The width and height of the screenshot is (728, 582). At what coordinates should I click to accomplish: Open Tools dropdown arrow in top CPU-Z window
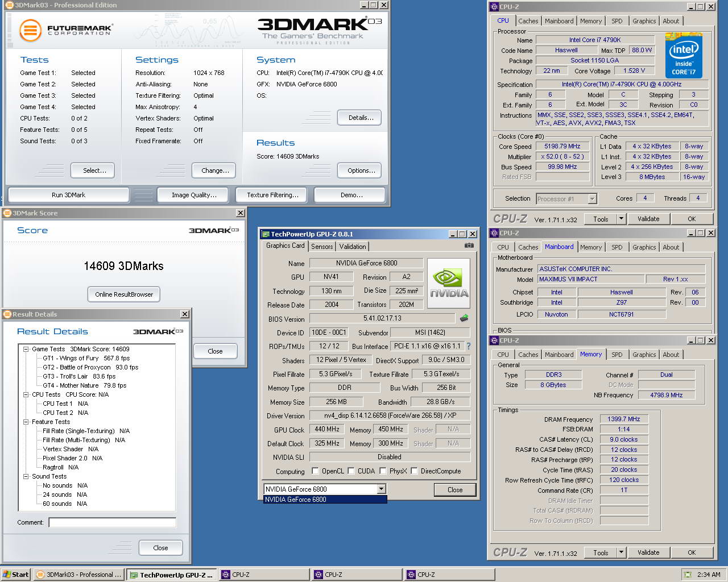click(x=621, y=219)
